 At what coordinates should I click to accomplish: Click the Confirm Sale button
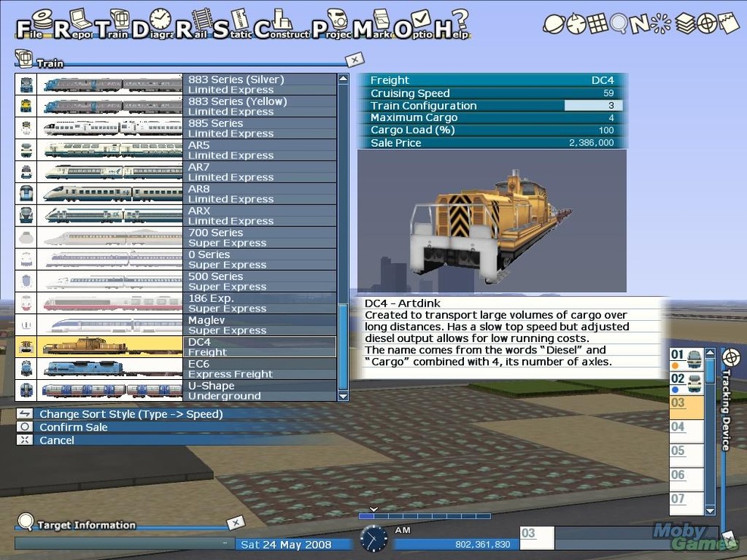pyautogui.click(x=73, y=427)
